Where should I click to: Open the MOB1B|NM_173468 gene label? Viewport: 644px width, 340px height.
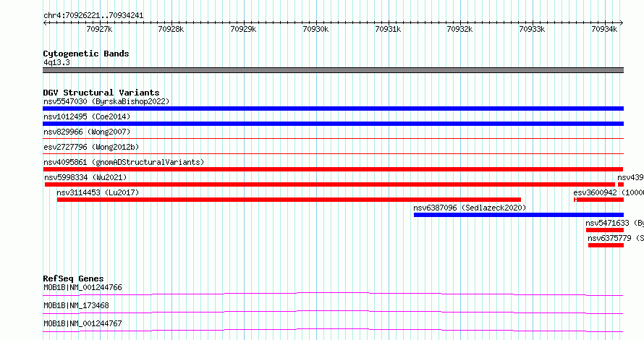pos(77,305)
